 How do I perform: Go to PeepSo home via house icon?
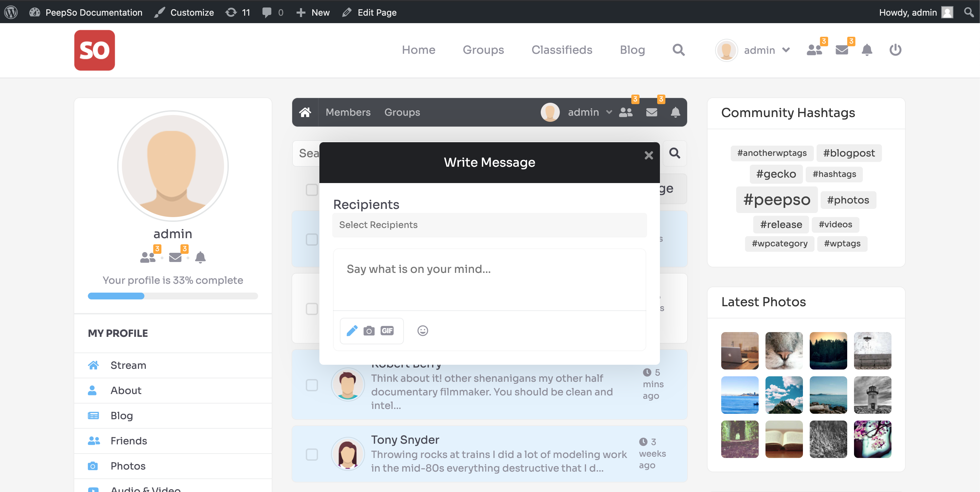tap(305, 112)
